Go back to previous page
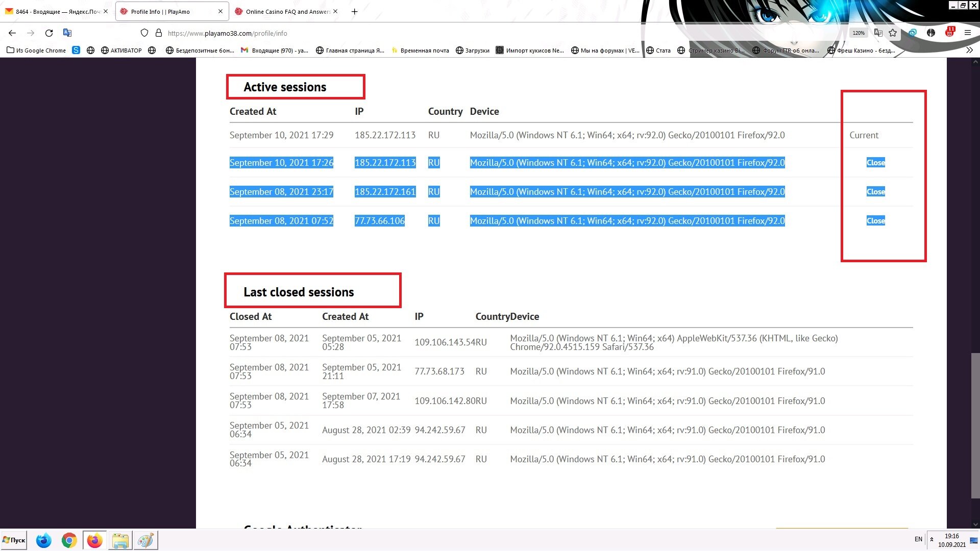The image size is (980, 551). point(12,33)
